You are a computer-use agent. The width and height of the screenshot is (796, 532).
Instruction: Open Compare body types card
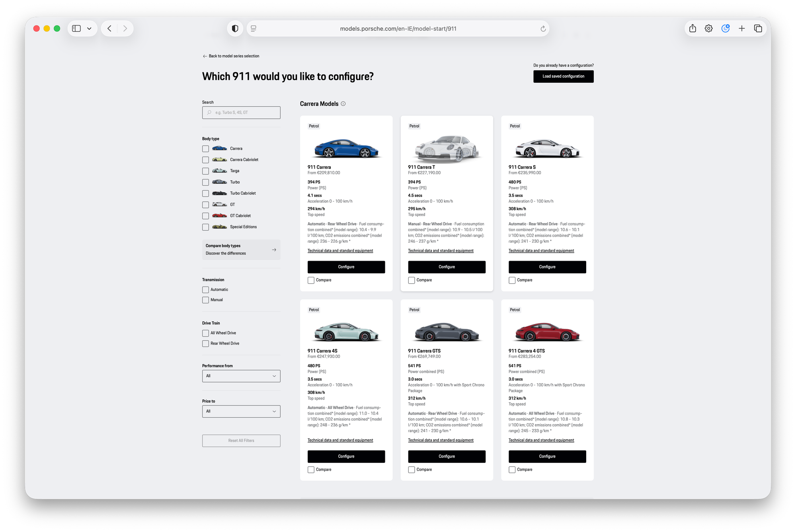point(241,250)
